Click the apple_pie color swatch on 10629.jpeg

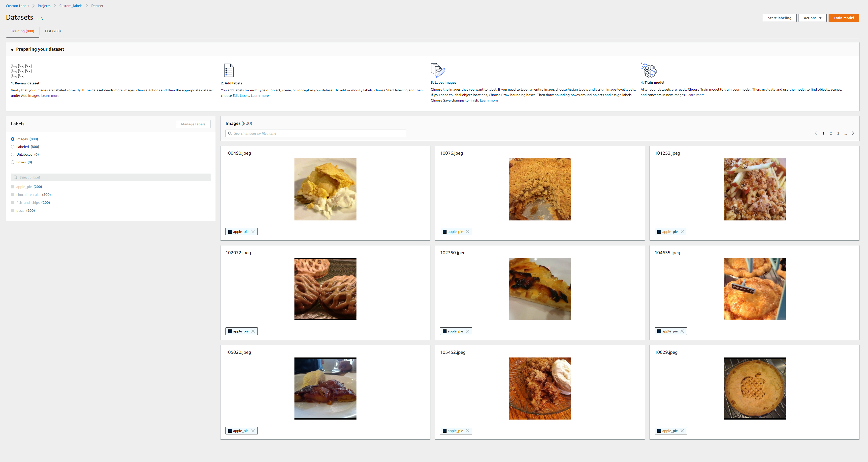point(659,431)
